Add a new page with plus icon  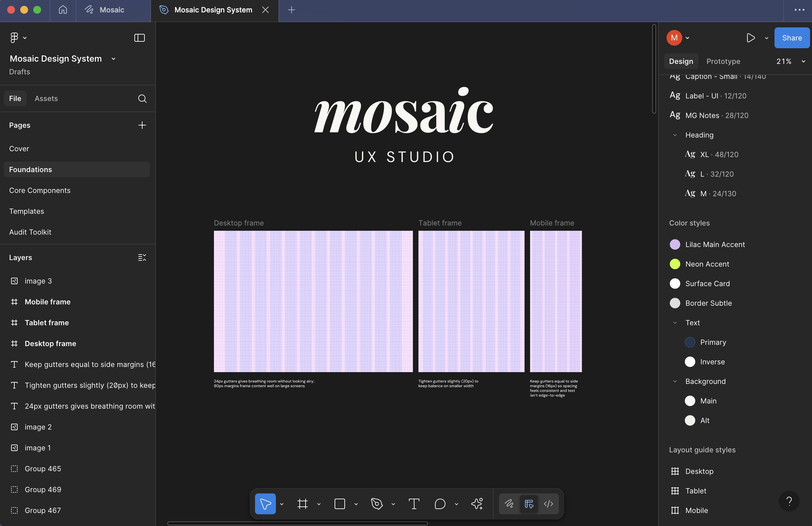point(142,125)
